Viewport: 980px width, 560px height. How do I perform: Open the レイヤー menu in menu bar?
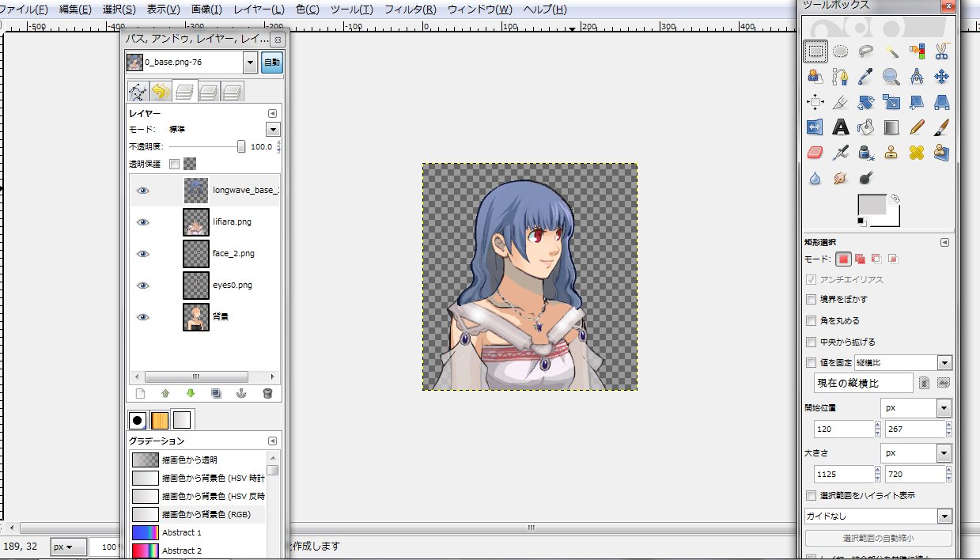coord(259,9)
